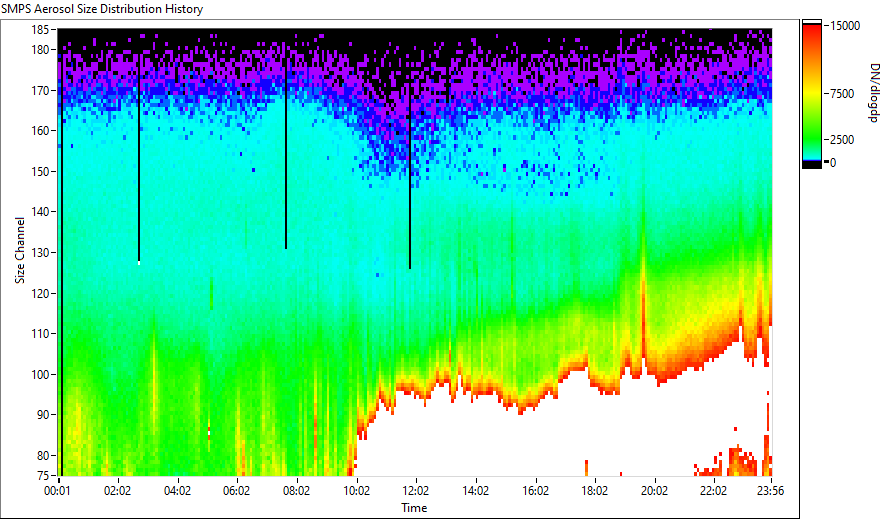The width and height of the screenshot is (884, 519).
Task: Click the 'DN/dlogdp' color scale label
Action: (x=873, y=92)
